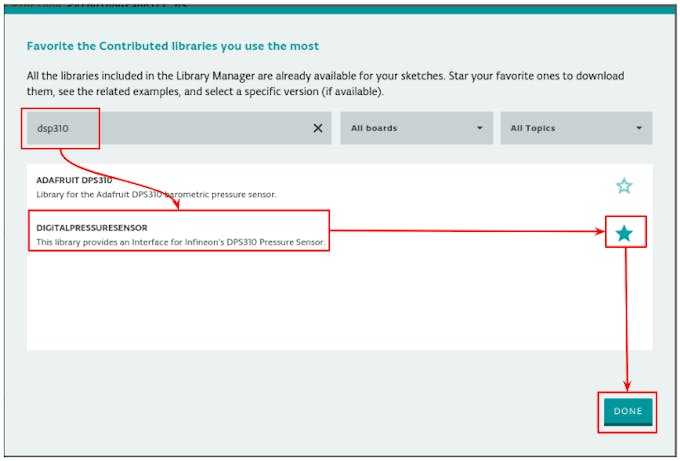Clear the dsp310 search with X icon
680x461 pixels.
pos(318,128)
